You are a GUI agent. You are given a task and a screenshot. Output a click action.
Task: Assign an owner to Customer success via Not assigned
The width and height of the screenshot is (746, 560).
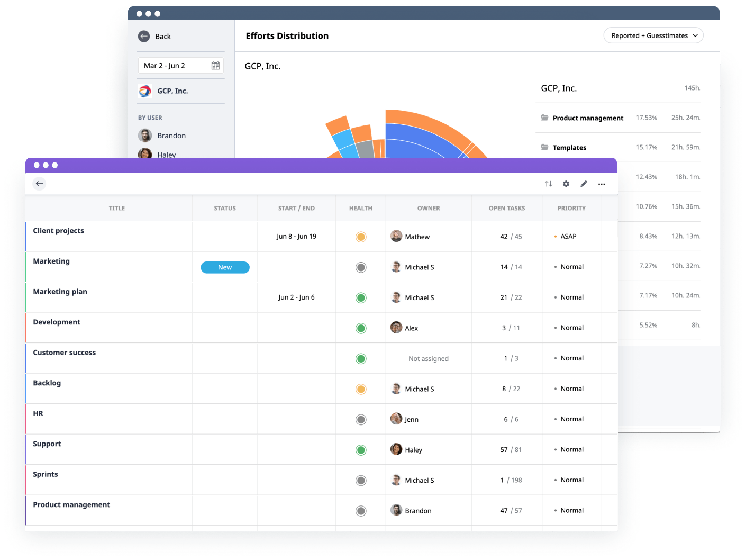[x=428, y=358]
